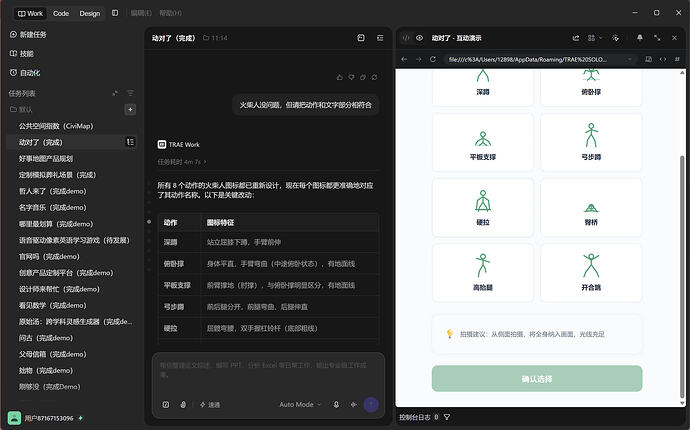Open the URL address bar dropdown arrow
The height and width of the screenshot is (430, 690).
tap(630, 59)
